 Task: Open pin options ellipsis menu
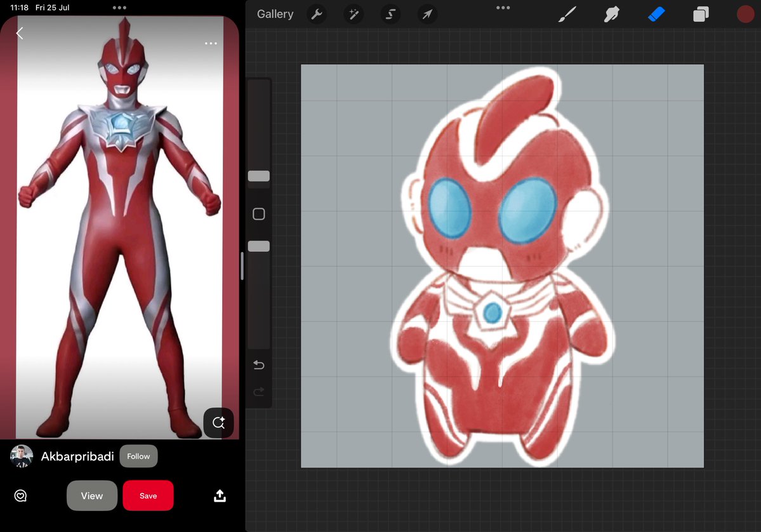(x=211, y=43)
